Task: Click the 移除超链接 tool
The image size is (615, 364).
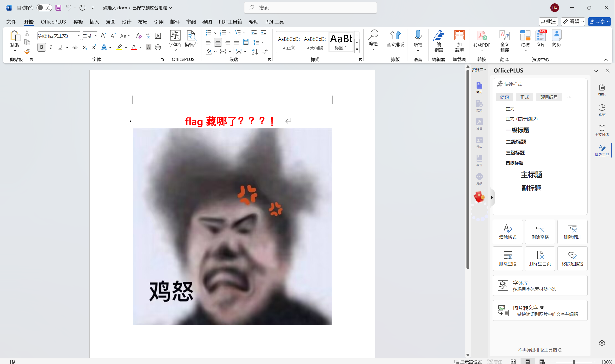Action: coord(572,259)
